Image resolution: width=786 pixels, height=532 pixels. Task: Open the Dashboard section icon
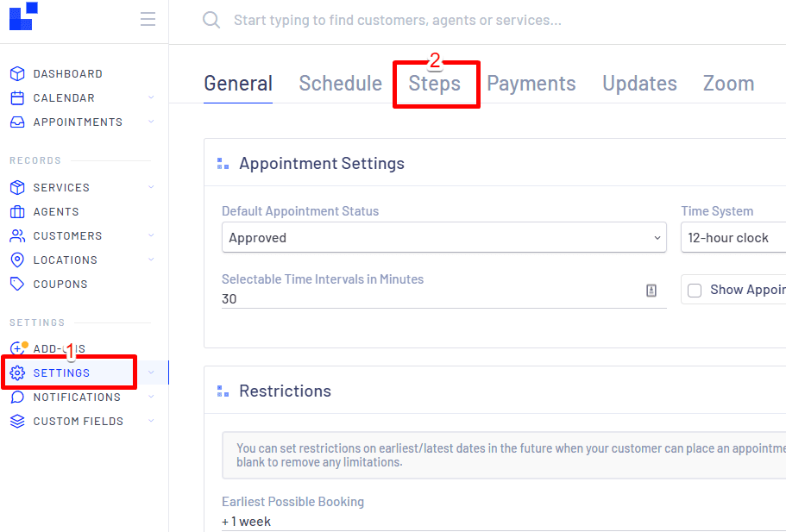pyautogui.click(x=19, y=73)
